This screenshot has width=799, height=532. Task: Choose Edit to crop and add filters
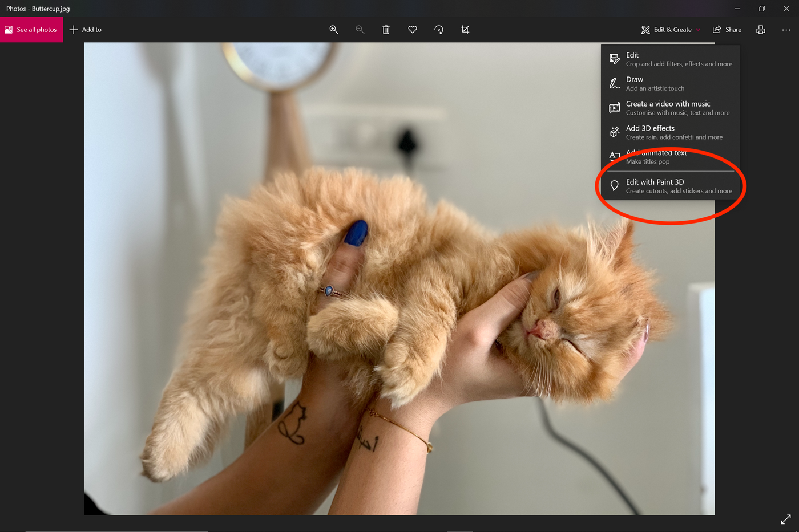click(670, 59)
